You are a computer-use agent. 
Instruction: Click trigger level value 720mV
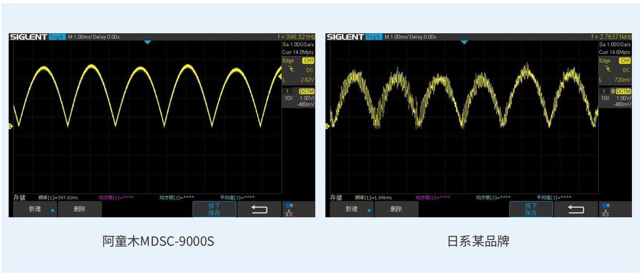tap(622, 80)
